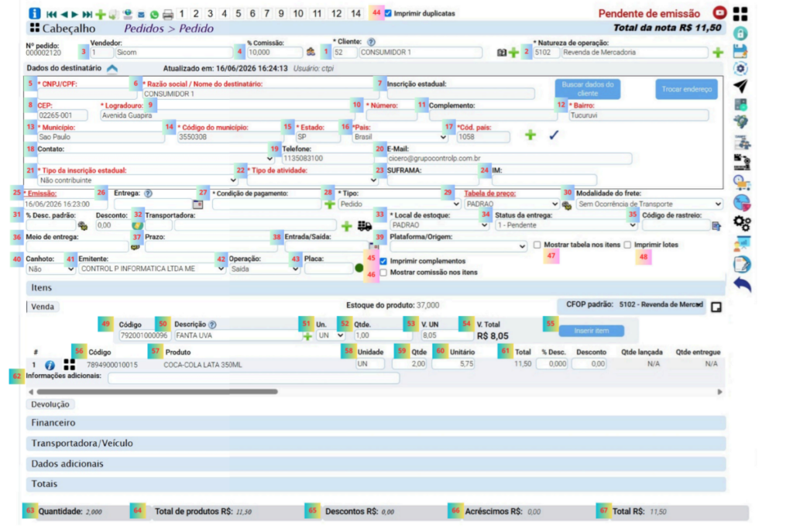This screenshot has height=532, width=793.
Task: Click the truck icon beside Transportadora
Action: [x=365, y=225]
